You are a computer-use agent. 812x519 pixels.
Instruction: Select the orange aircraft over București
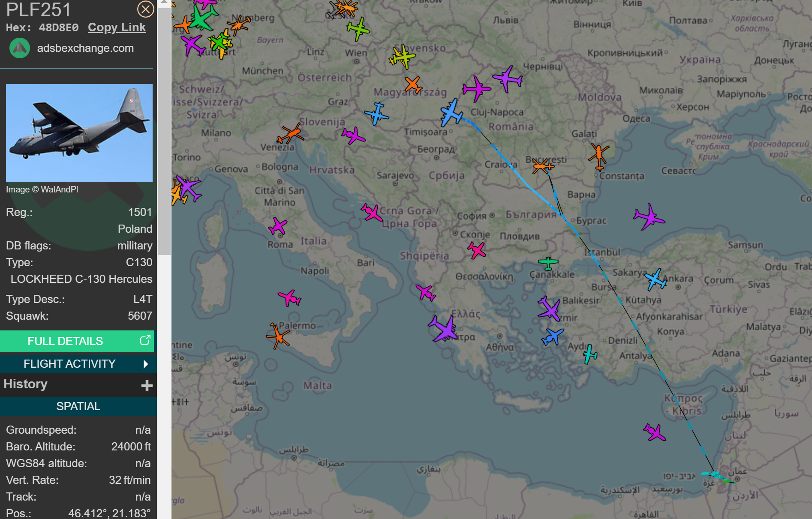(542, 166)
